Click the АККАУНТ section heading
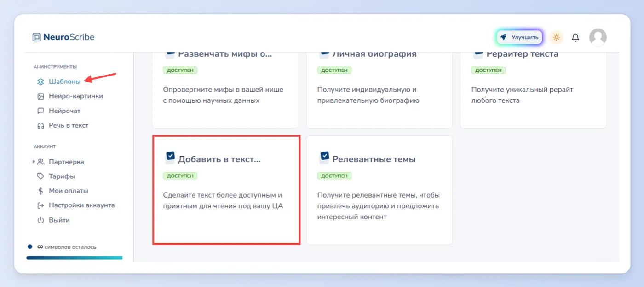644x287 pixels. coord(45,146)
